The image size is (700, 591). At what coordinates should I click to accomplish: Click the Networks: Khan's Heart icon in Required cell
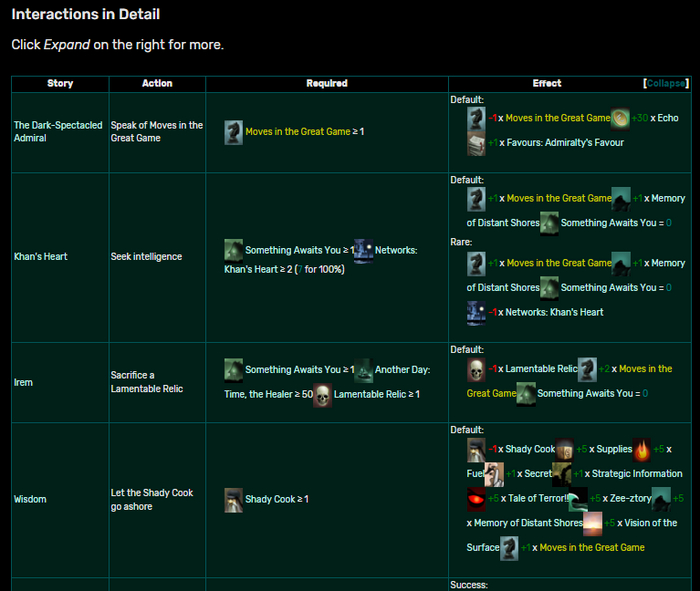(x=363, y=251)
